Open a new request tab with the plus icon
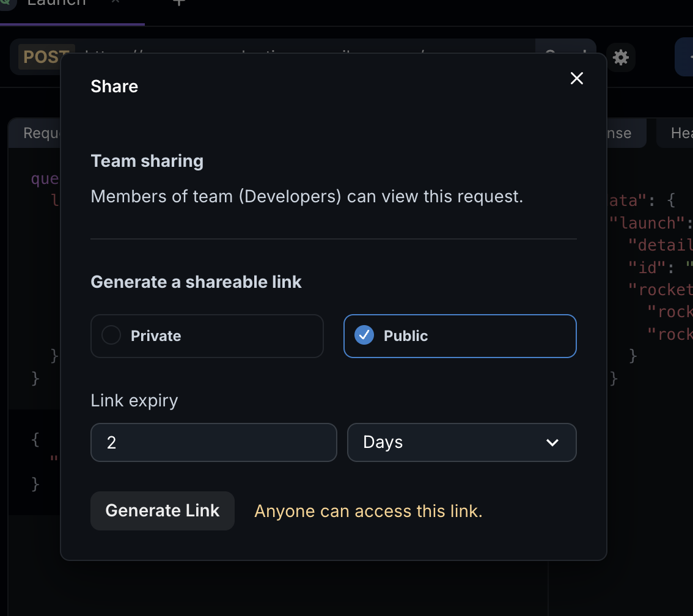 pyautogui.click(x=178, y=4)
